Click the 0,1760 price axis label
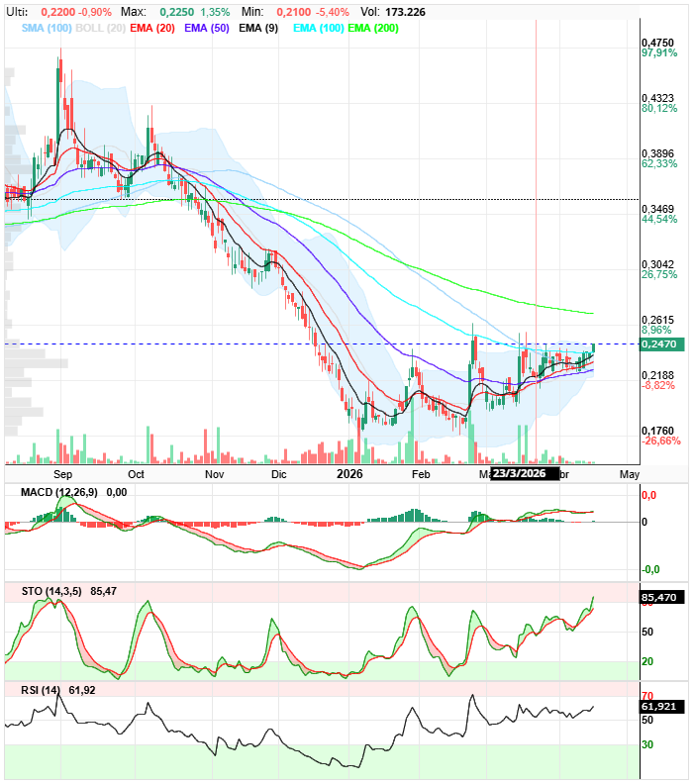This screenshot has height=784, width=693. [x=658, y=431]
